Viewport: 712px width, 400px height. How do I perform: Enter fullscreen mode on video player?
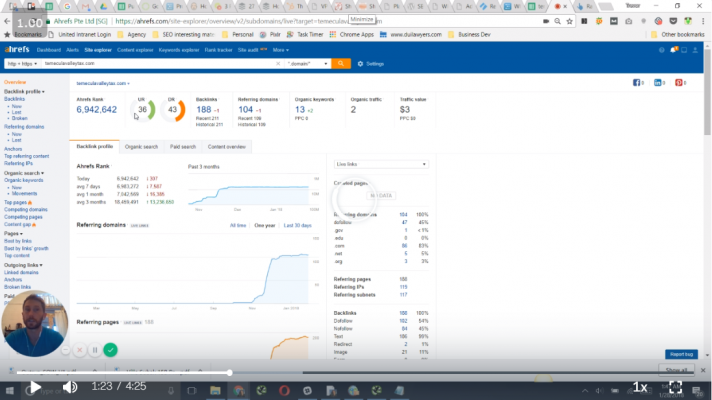[676, 387]
